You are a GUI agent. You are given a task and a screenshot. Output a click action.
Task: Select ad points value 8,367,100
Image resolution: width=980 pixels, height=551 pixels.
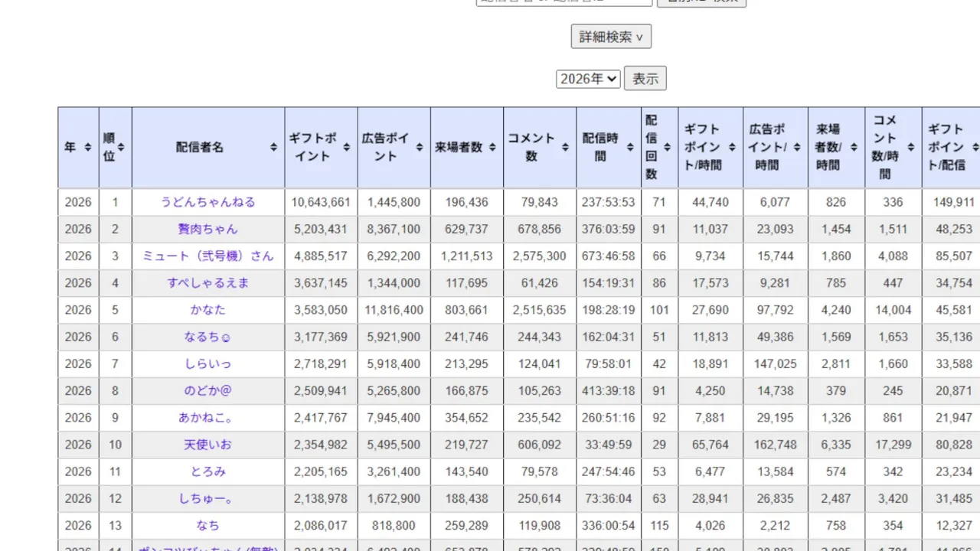[x=394, y=229]
